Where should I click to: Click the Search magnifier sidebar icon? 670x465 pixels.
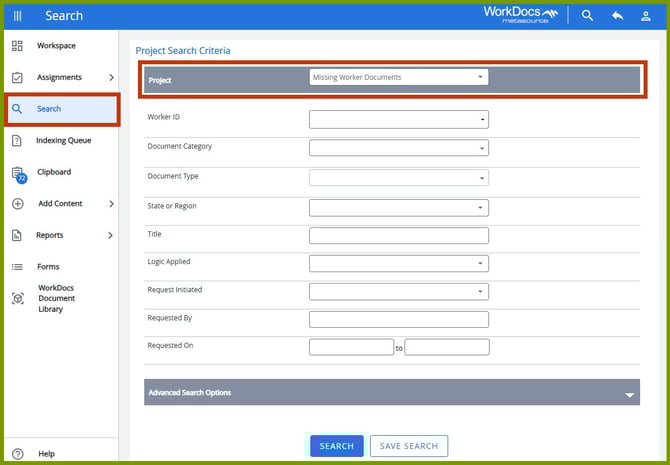(x=17, y=109)
